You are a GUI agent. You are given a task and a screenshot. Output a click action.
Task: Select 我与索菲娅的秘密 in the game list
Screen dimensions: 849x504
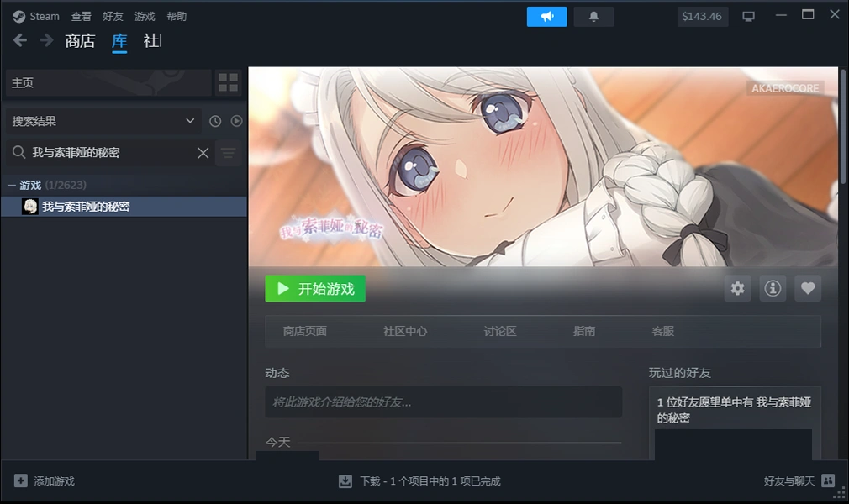click(124, 207)
